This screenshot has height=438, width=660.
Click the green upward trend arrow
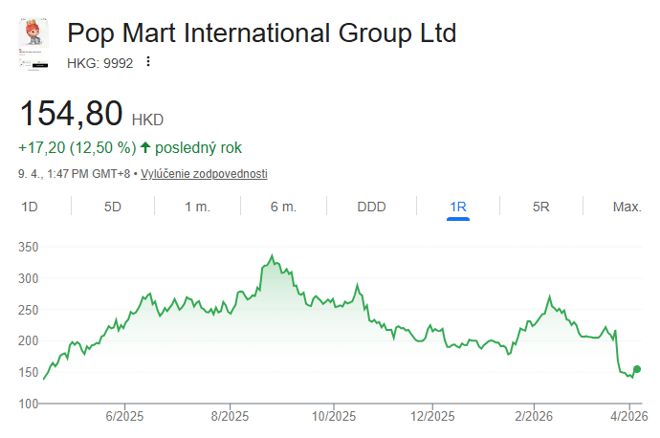click(x=146, y=148)
